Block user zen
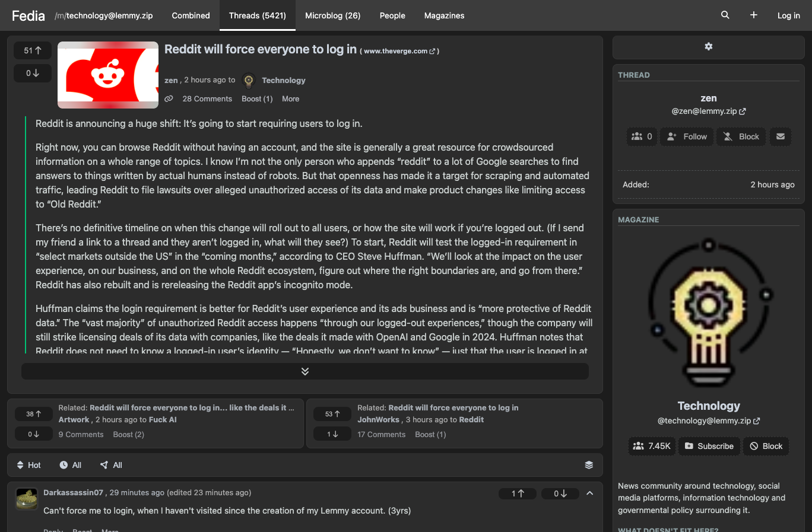Screen dimensions: 812x532 pos(741,136)
